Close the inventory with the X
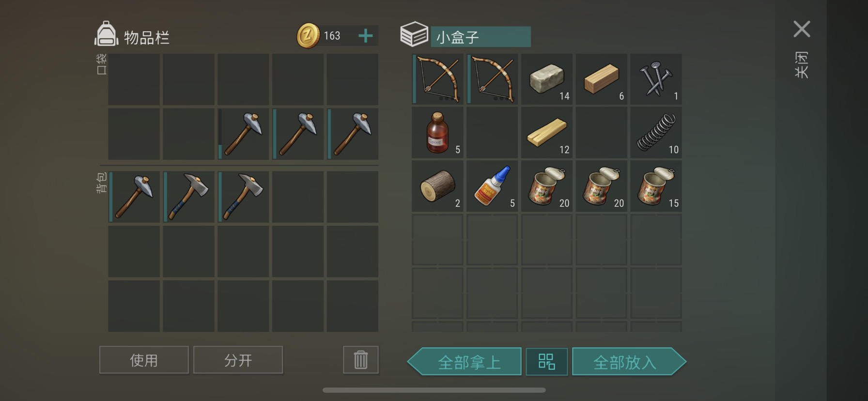Image resolution: width=868 pixels, height=401 pixels. [x=802, y=29]
